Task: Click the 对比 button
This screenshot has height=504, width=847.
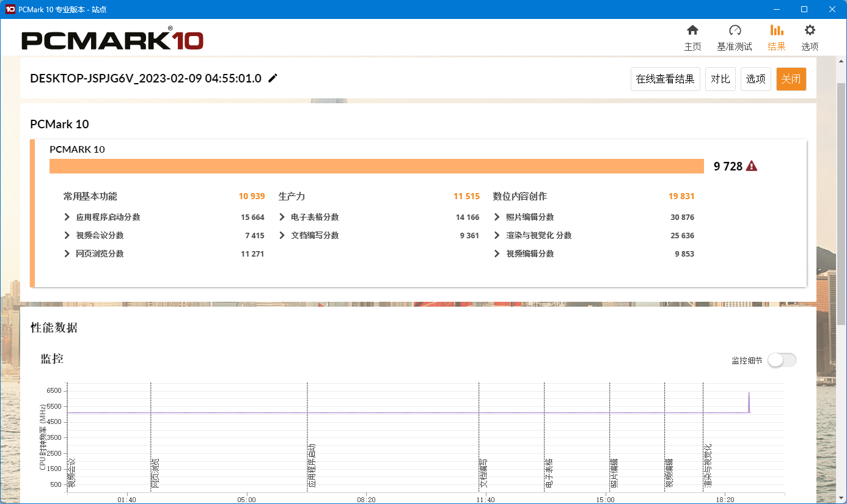Action: tap(721, 79)
